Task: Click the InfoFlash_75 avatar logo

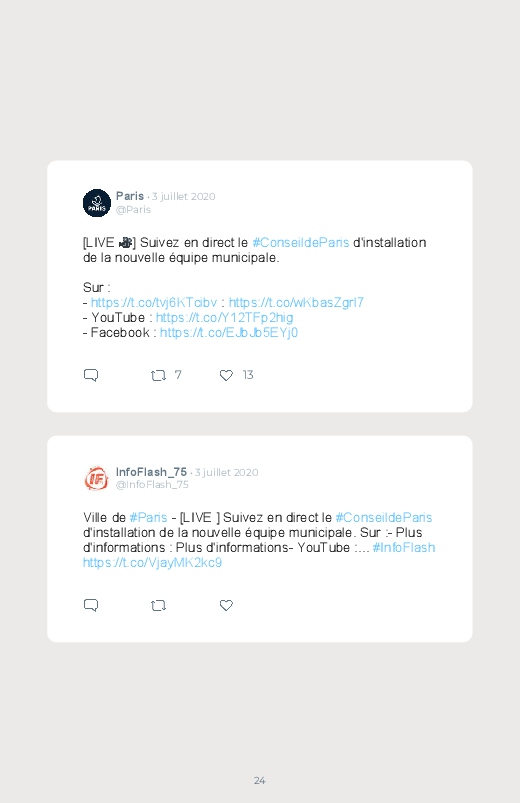Action: point(96,478)
